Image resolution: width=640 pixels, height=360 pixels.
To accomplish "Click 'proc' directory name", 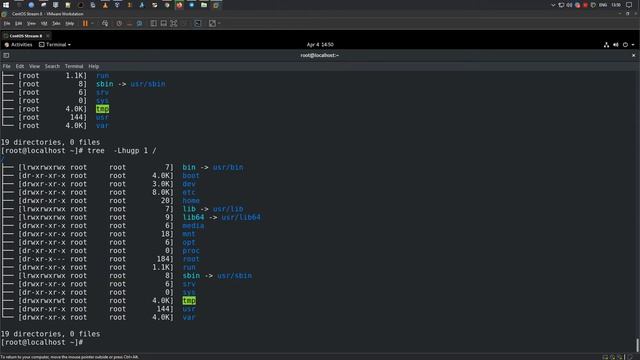I will click(191, 251).
